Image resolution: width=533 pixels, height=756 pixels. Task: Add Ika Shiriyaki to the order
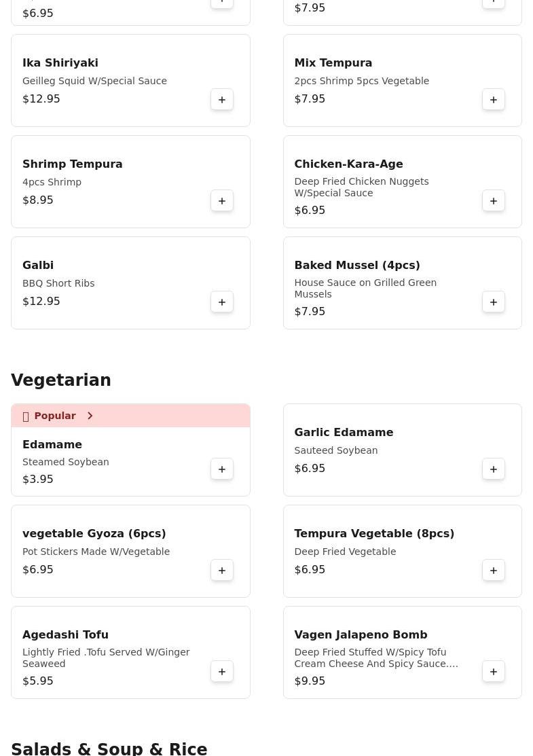point(222,100)
